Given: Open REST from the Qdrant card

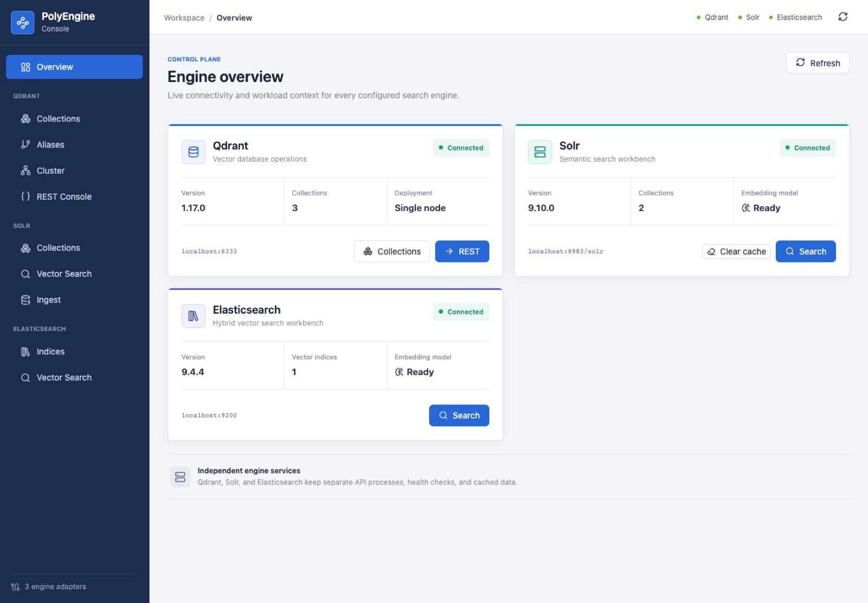Looking at the screenshot, I should click(x=462, y=251).
